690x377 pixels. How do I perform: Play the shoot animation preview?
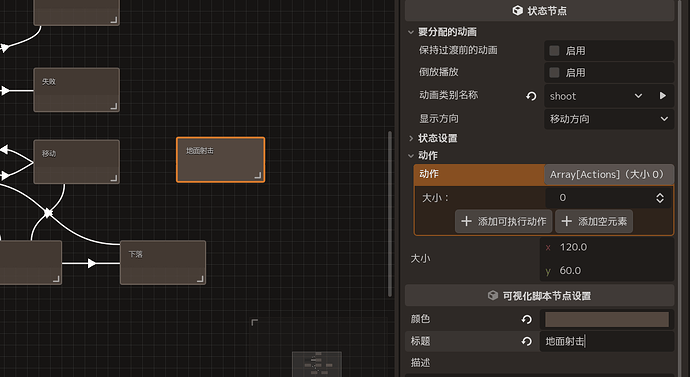point(663,95)
